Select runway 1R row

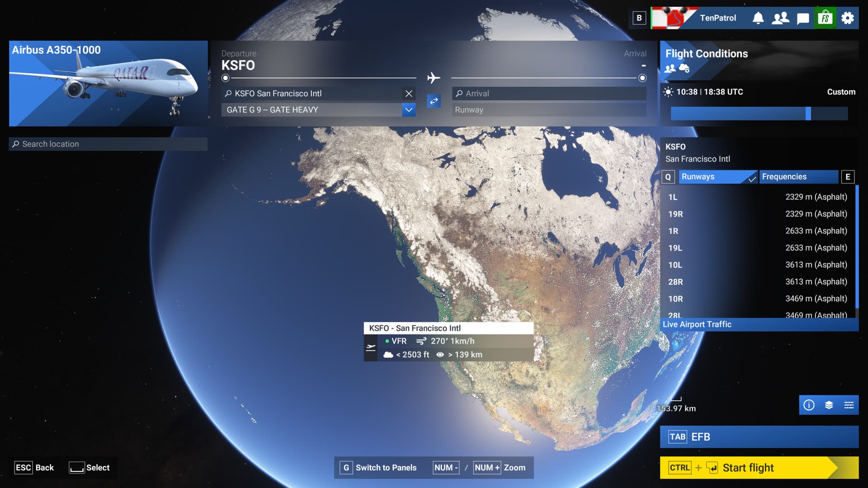[x=758, y=231]
